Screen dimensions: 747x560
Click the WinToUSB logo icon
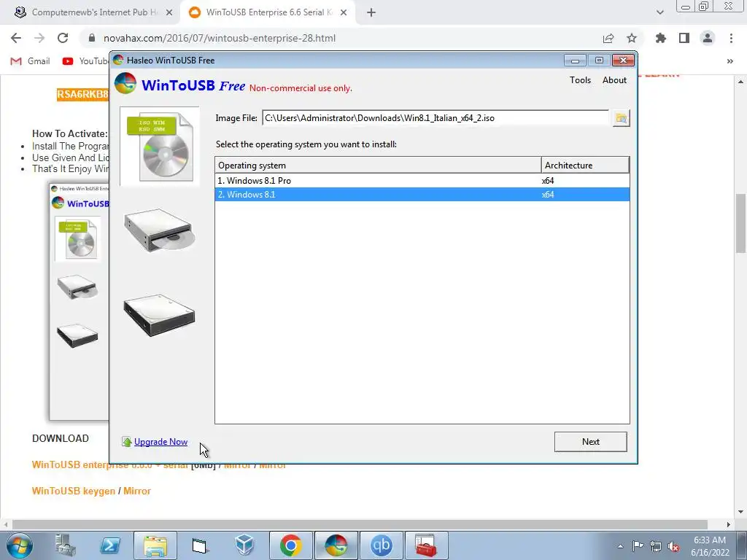[125, 83]
